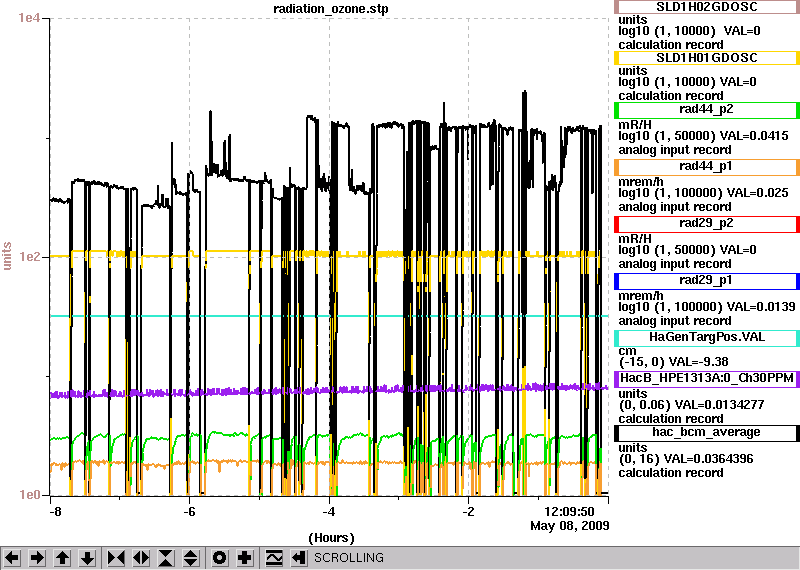Compress the time axis (inward-pointing horizontal arrows)
This screenshot has height=570, width=800.
pos(116,558)
